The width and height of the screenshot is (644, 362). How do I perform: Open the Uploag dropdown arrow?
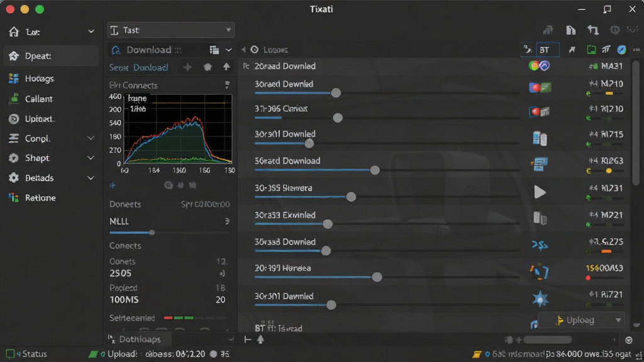coord(618,320)
